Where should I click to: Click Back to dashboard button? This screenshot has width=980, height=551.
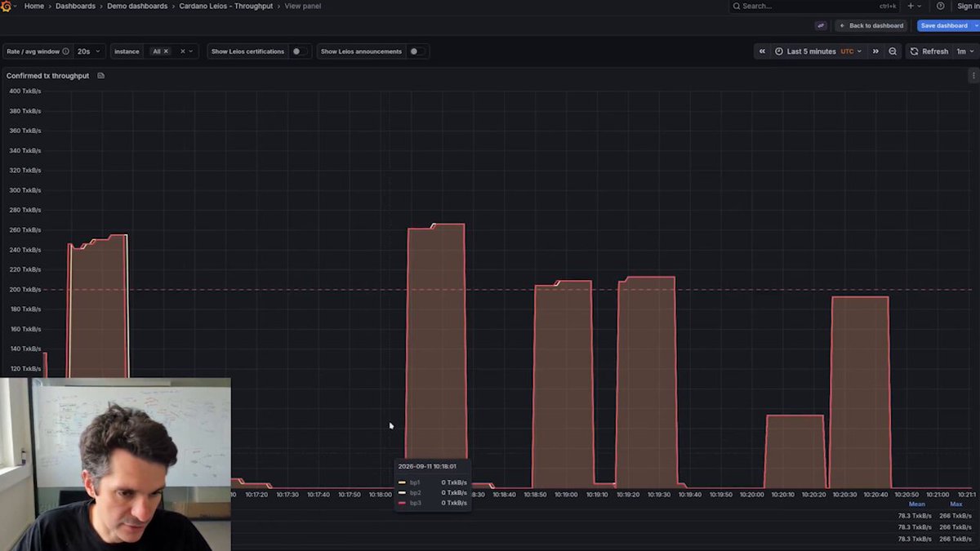coord(871,25)
